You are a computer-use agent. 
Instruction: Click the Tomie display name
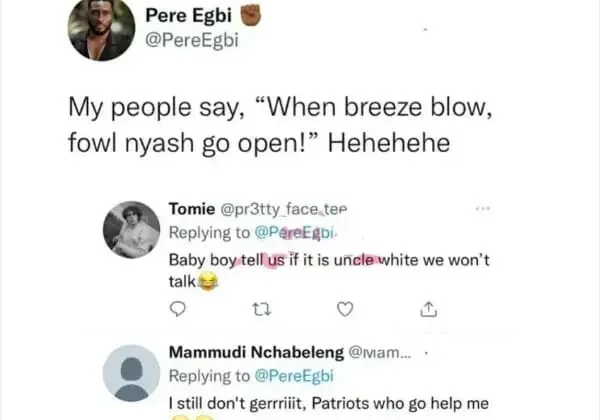191,211
